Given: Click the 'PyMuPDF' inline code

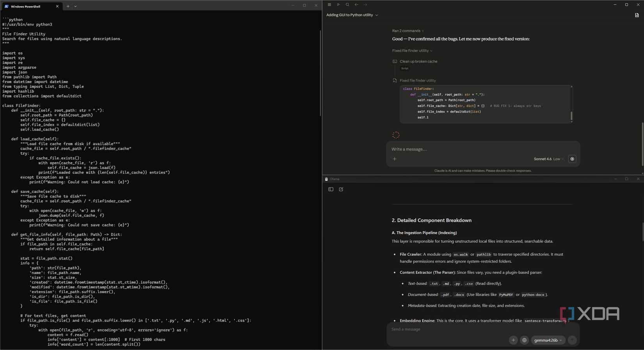Looking at the screenshot, I should (506, 295).
